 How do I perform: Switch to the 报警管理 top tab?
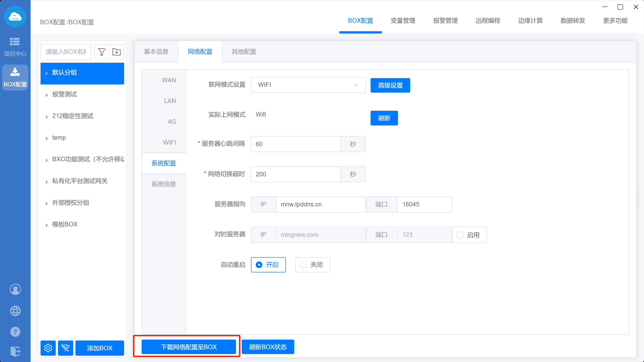(x=445, y=21)
